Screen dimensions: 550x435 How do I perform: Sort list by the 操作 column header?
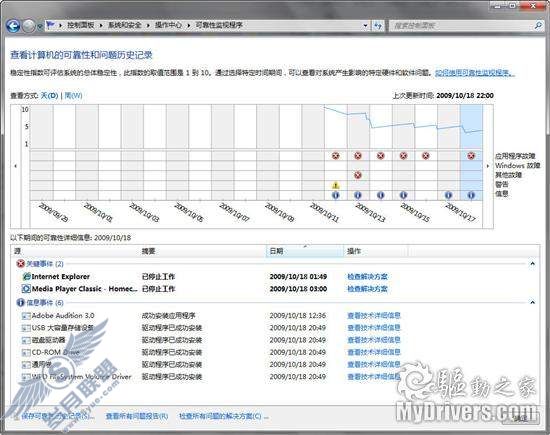376,251
